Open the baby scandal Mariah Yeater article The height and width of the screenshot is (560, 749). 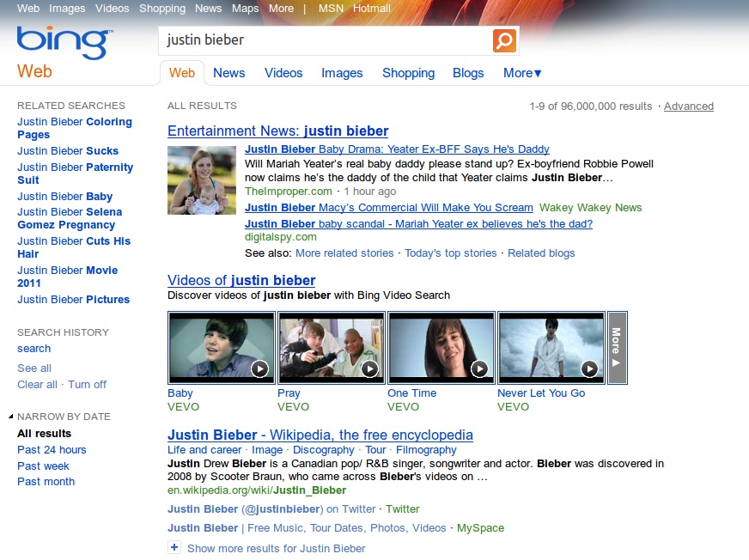pyautogui.click(x=418, y=223)
